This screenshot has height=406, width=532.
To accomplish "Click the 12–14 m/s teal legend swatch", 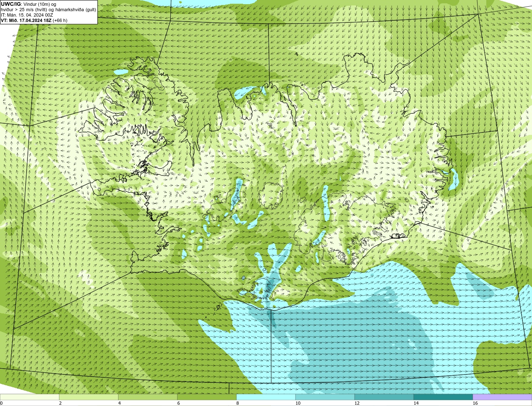I will pyautogui.click(x=384, y=397).
